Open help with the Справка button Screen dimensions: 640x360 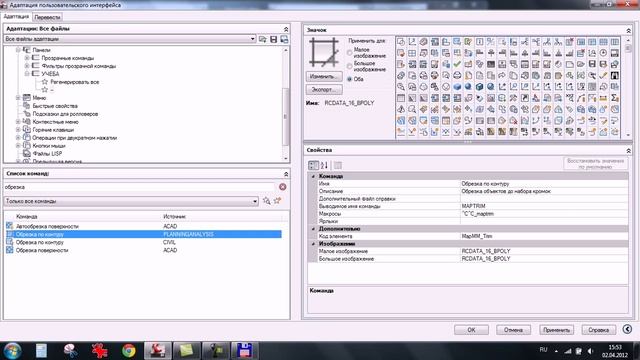click(x=598, y=329)
